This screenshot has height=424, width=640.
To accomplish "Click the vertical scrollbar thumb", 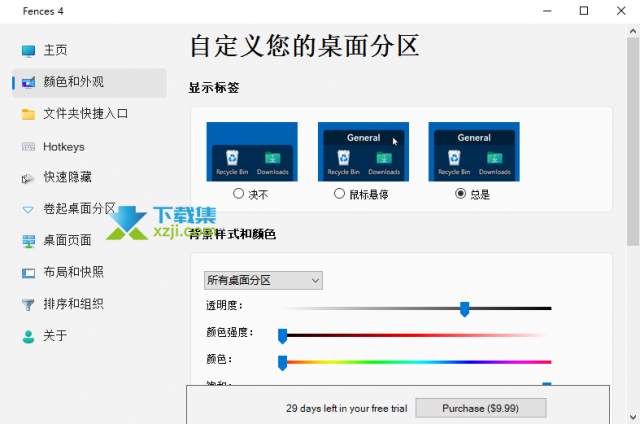I will tap(633, 142).
